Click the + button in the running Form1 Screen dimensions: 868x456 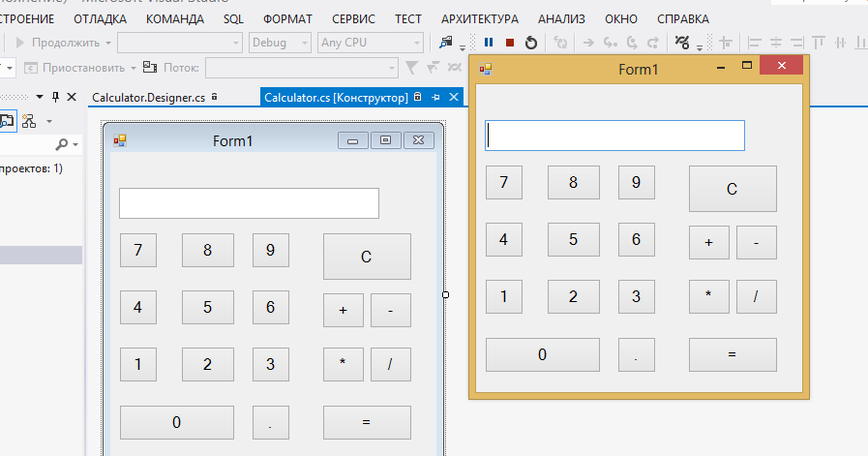coord(708,242)
